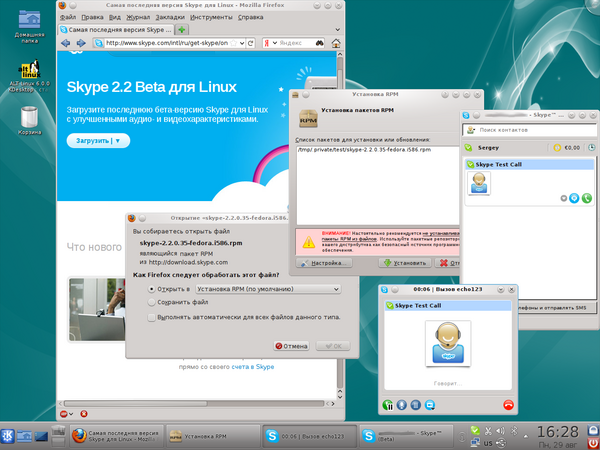Click the binoculars search icon in Firefox search box
600x450 pixels.
[x=320, y=43]
